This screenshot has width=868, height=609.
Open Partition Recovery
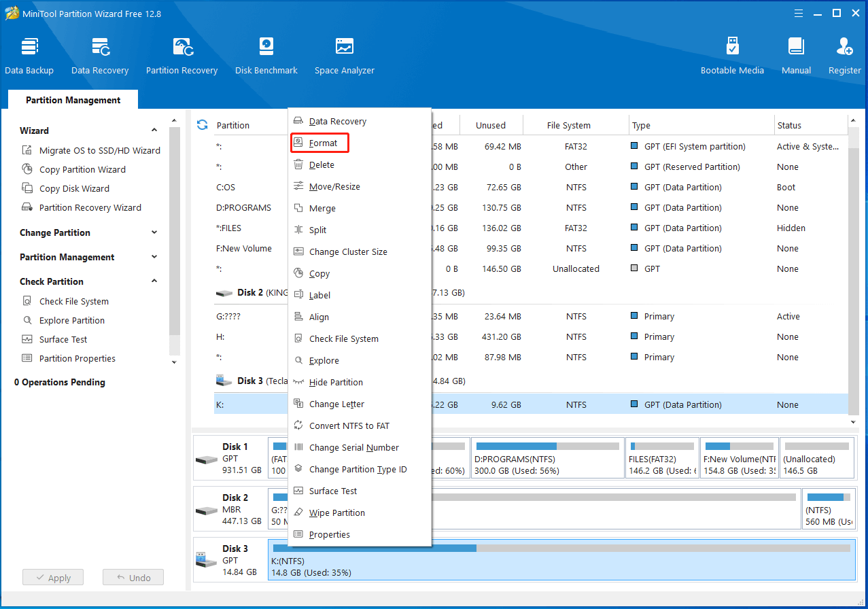[181, 54]
